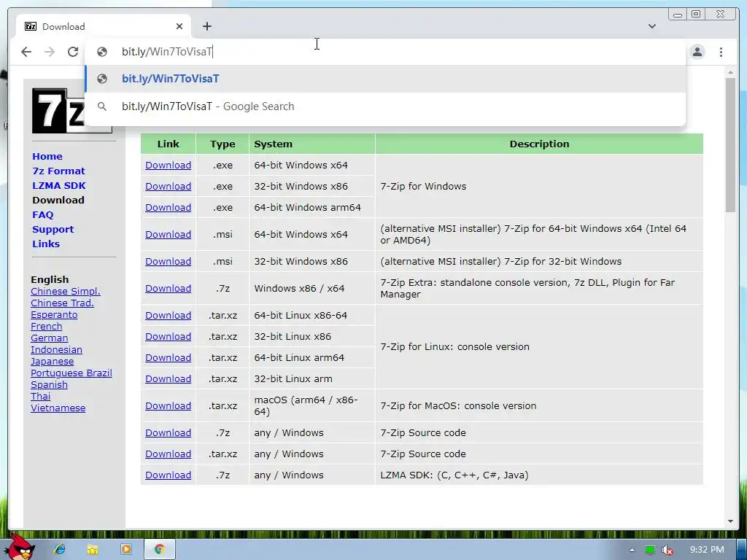The image size is (747, 560).
Task: Download the 32-bit Linux arm tar.xz
Action: click(169, 378)
